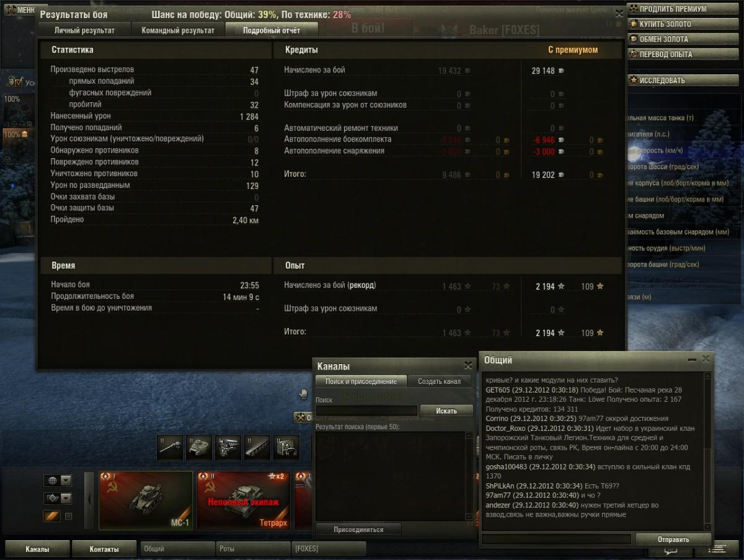Screen dimensions: 744x560
Task: Click the contacts list icon bottom right
Action: [717, 549]
